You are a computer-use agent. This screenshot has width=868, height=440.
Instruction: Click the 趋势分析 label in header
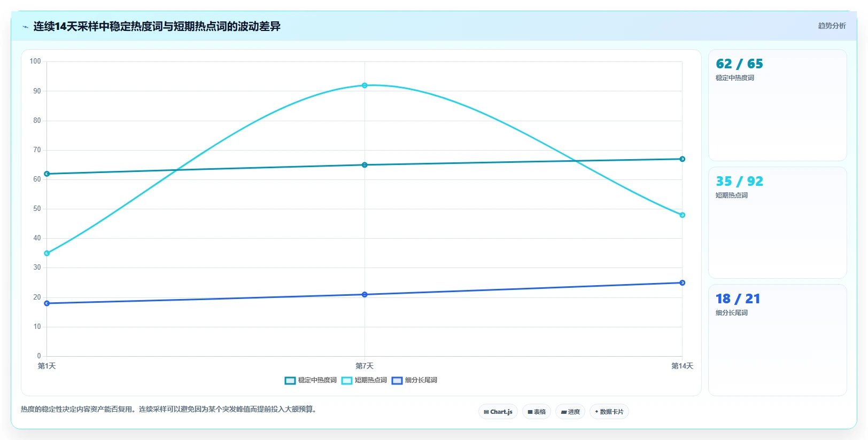832,26
